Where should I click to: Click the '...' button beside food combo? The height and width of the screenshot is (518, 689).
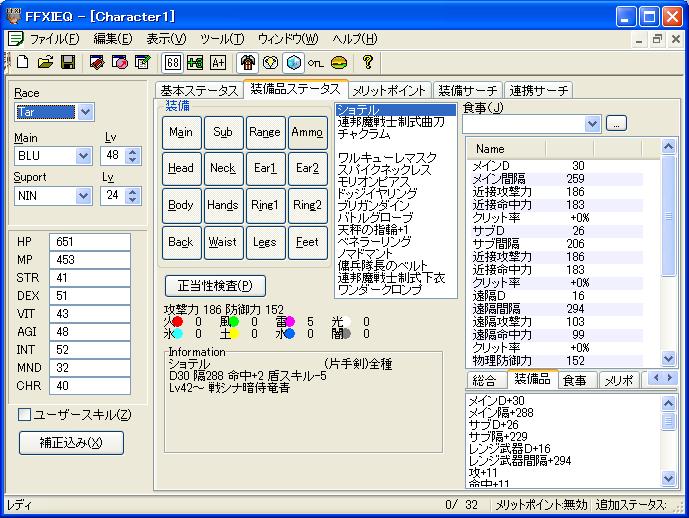coord(616,123)
